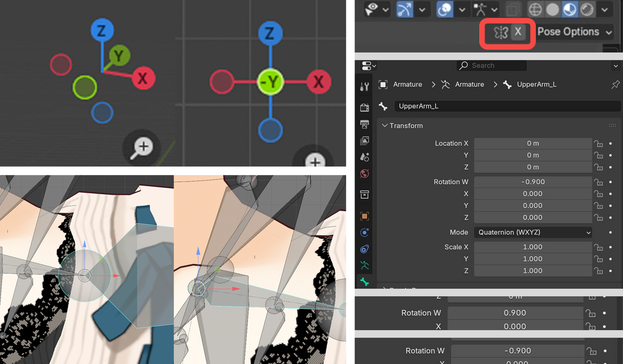Collapse the Transform panel
Screen dimensions: 623x364
tap(385, 126)
